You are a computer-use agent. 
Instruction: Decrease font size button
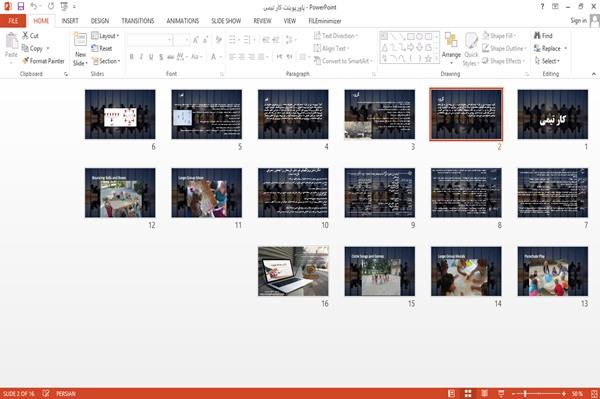pyautogui.click(x=205, y=40)
